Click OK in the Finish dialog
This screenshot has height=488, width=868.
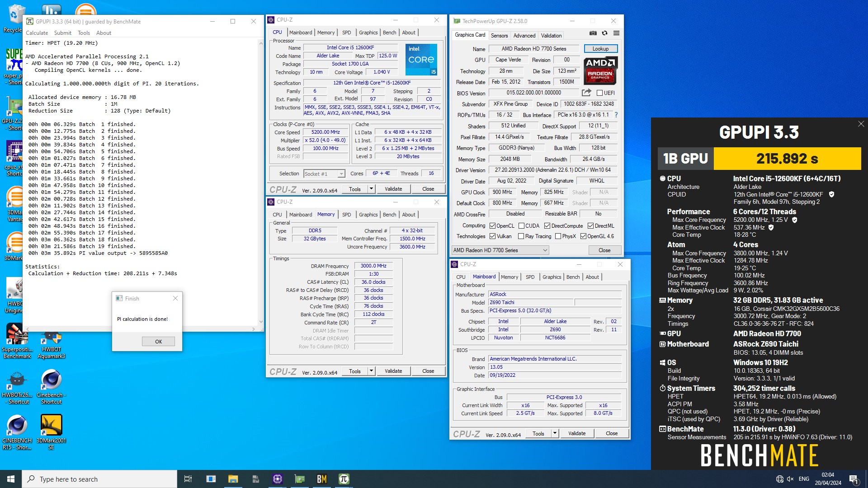[158, 342]
